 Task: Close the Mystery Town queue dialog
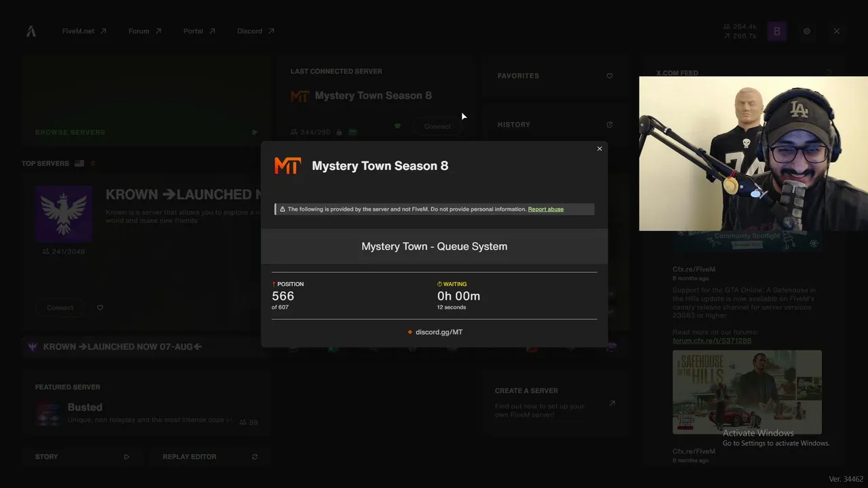[x=599, y=149]
